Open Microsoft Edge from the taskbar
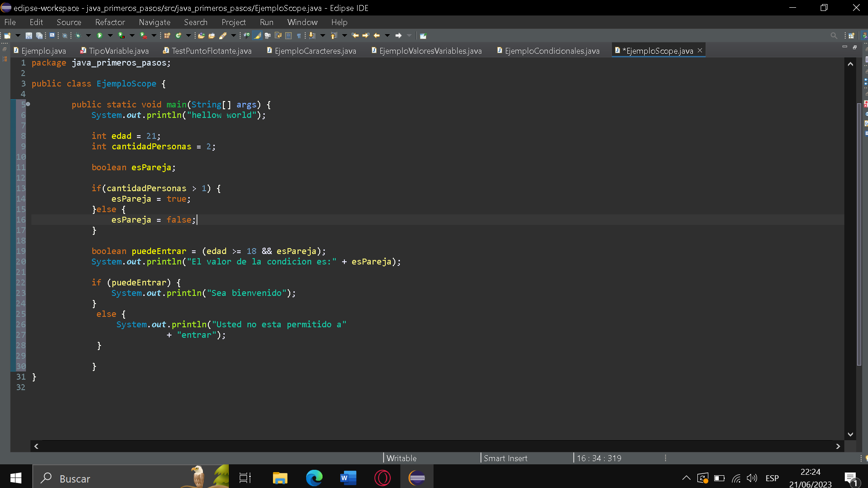This screenshot has height=488, width=868. point(314,478)
